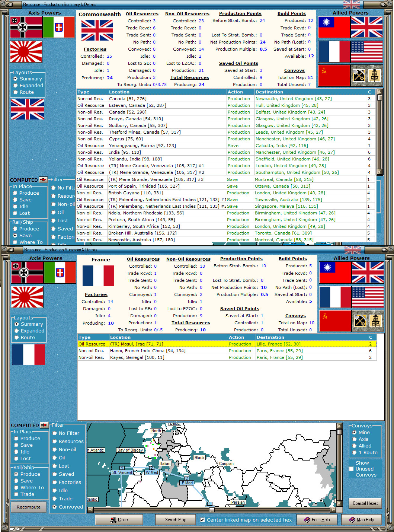
Task: Choose the United Kingdom flag in the bottom France window
Action: click(368, 273)
